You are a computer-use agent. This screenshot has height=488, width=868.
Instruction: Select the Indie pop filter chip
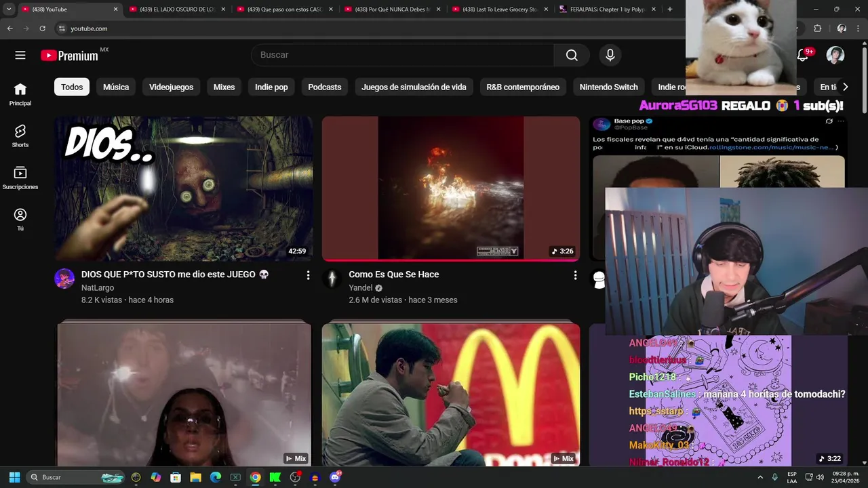271,87
